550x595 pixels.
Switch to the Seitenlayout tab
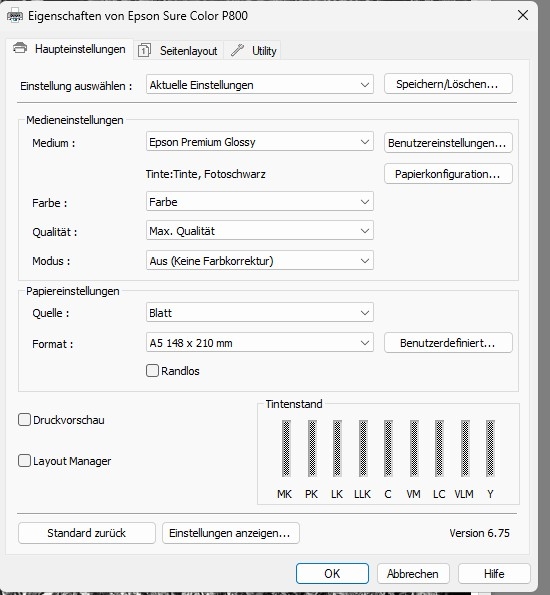click(x=178, y=50)
